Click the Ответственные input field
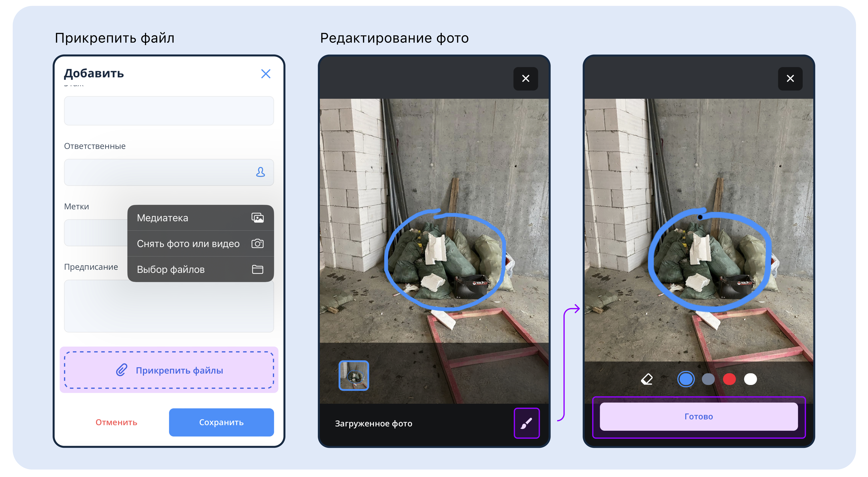This screenshot has height=477, width=868. (x=158, y=172)
